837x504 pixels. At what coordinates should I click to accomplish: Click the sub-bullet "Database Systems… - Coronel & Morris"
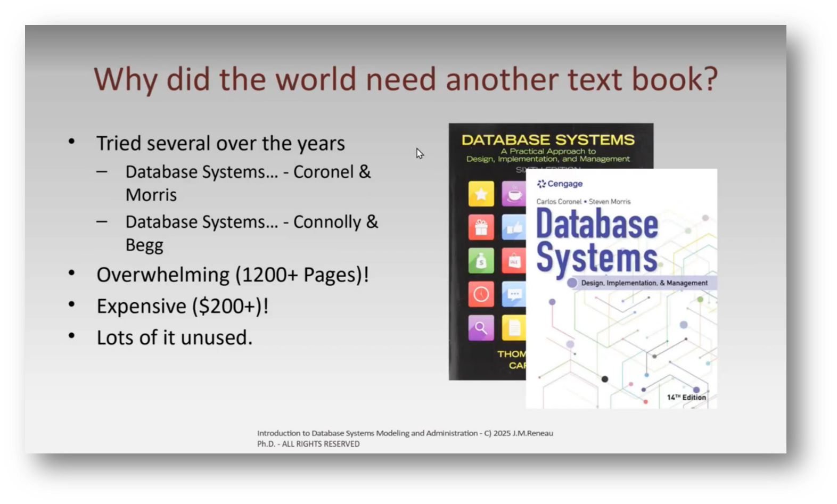(248, 183)
